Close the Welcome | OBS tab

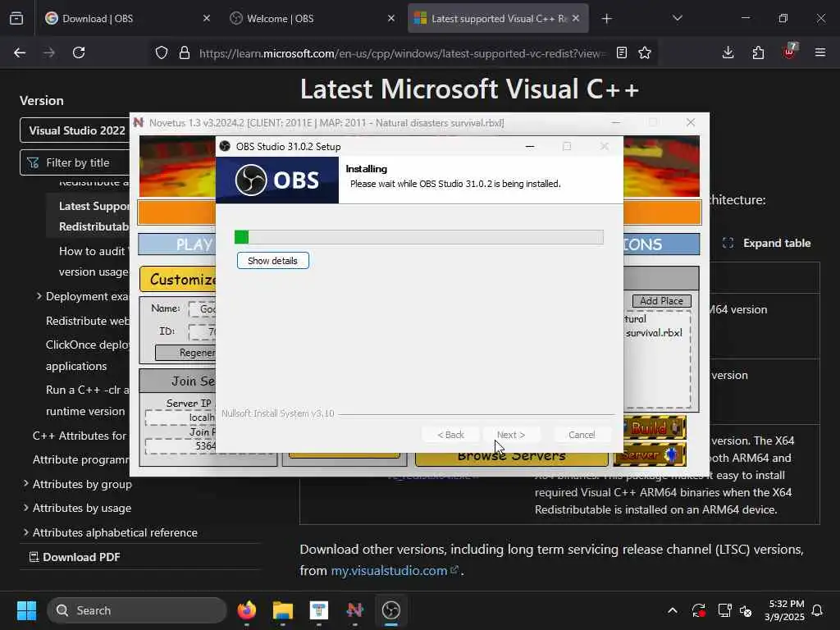point(391,18)
